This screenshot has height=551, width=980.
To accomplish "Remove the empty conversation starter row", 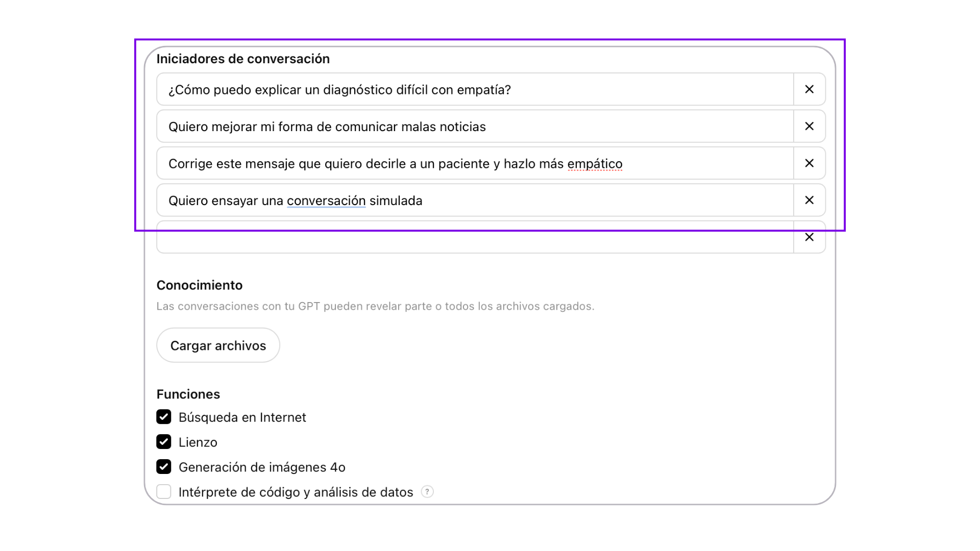I will tap(810, 237).
